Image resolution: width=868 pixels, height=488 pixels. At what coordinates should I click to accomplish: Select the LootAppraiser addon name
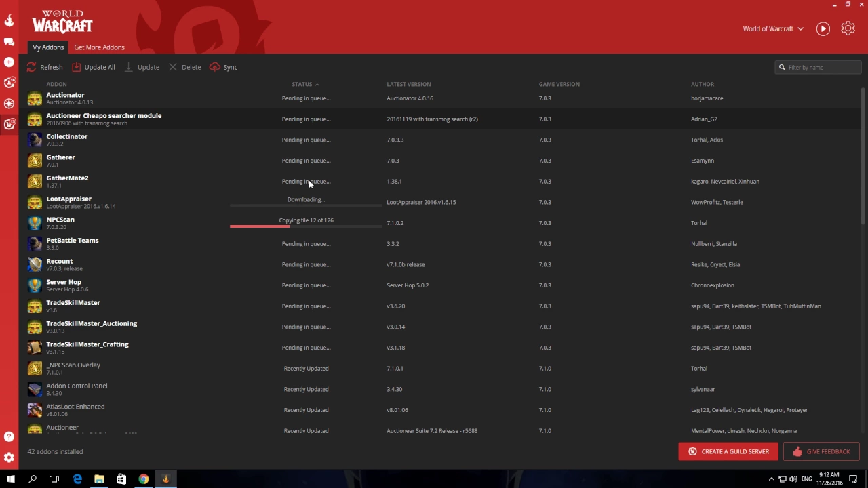point(68,199)
